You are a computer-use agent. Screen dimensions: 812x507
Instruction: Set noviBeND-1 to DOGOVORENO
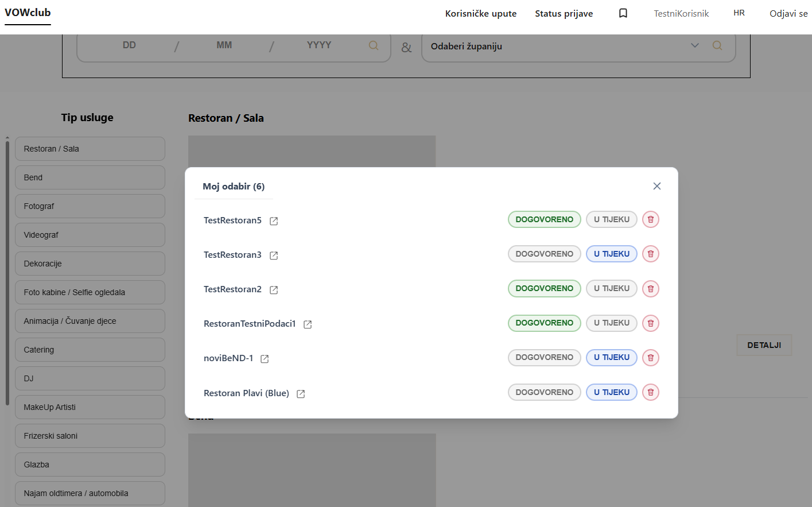(x=544, y=357)
